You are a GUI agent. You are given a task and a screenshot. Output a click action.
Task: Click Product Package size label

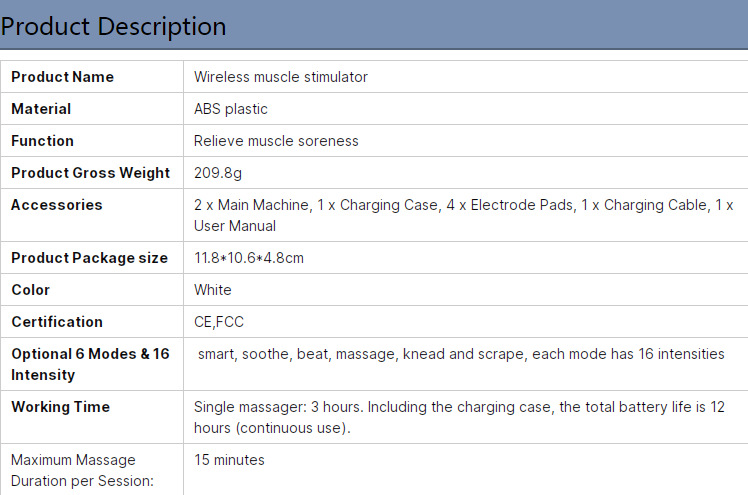89,258
